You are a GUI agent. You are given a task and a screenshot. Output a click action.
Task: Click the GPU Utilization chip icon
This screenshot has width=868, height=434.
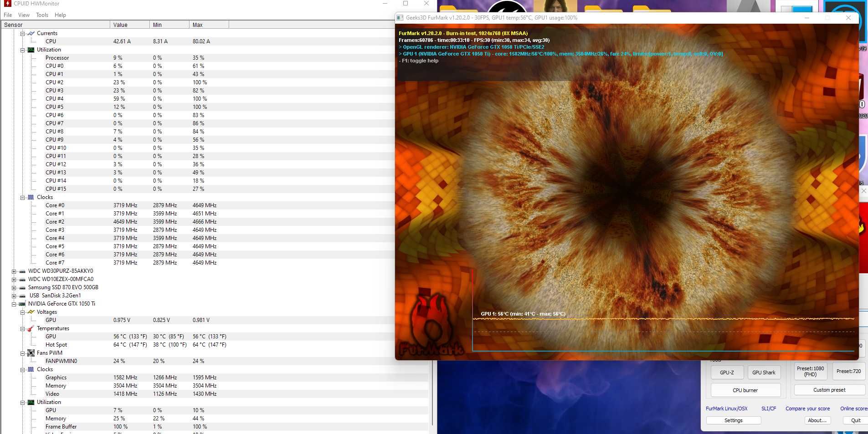[x=31, y=402]
